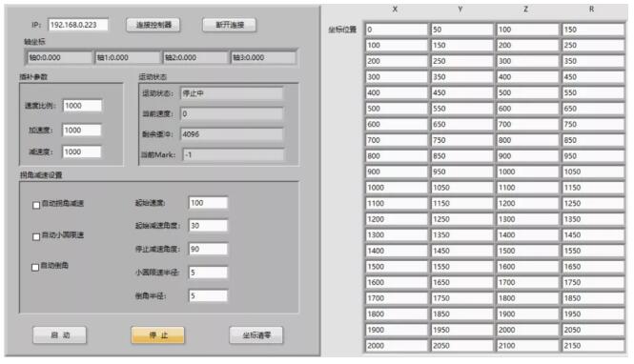The height and width of the screenshot is (364, 634).
Task: Select Y column cell with value 1550
Action: tap(461, 267)
